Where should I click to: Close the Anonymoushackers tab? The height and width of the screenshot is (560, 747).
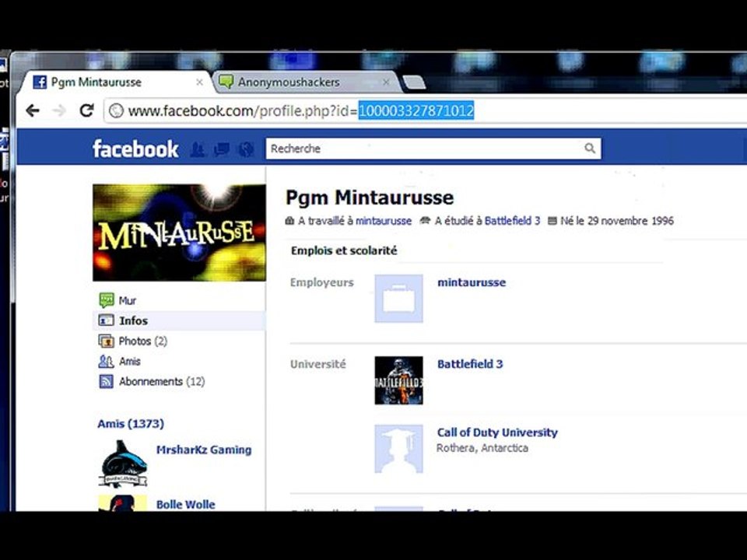tap(387, 82)
